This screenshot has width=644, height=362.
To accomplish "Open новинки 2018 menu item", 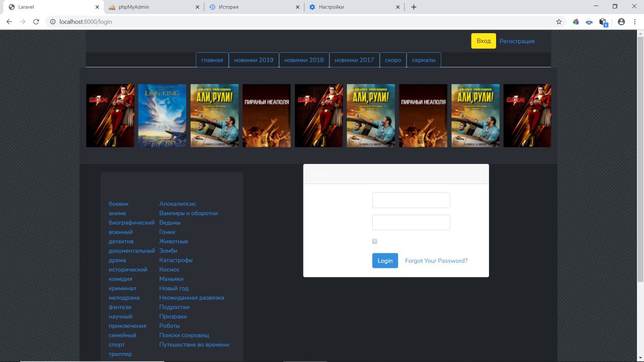I will [304, 60].
